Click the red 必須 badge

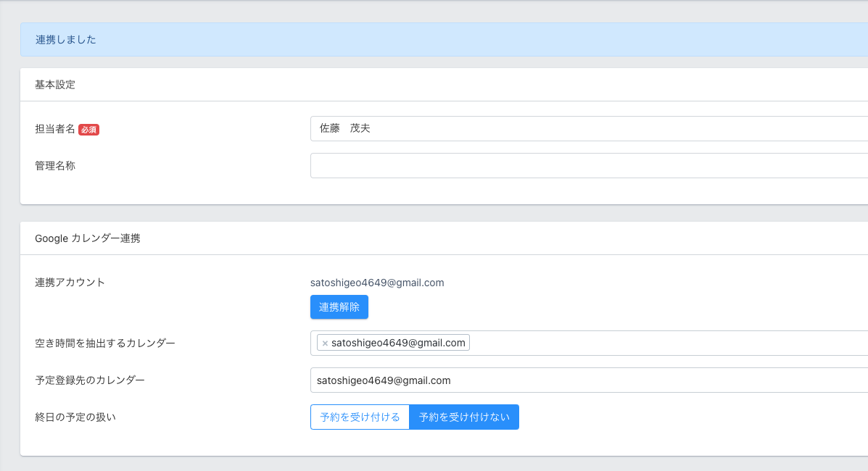coord(88,130)
